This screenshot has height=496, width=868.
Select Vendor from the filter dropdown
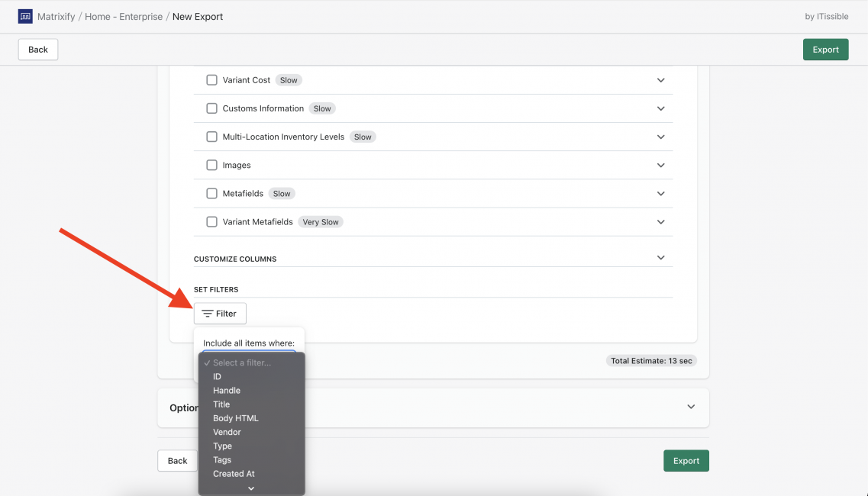(x=226, y=431)
